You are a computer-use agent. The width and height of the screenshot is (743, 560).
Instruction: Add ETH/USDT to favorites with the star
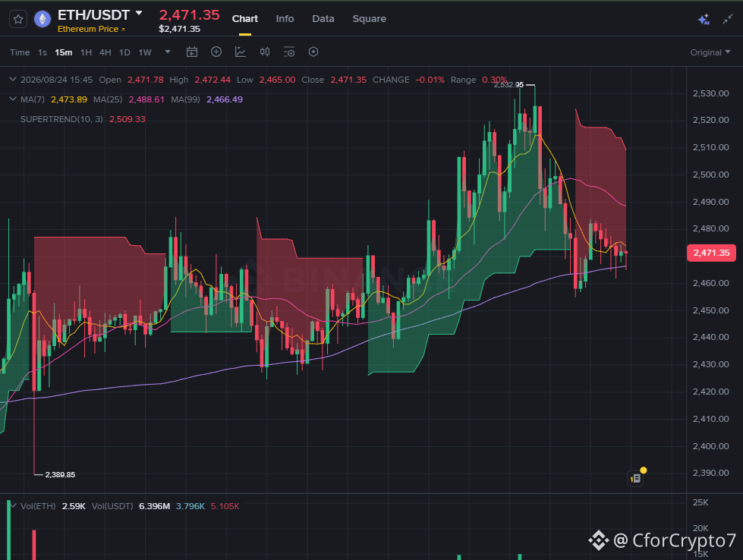tap(18, 20)
